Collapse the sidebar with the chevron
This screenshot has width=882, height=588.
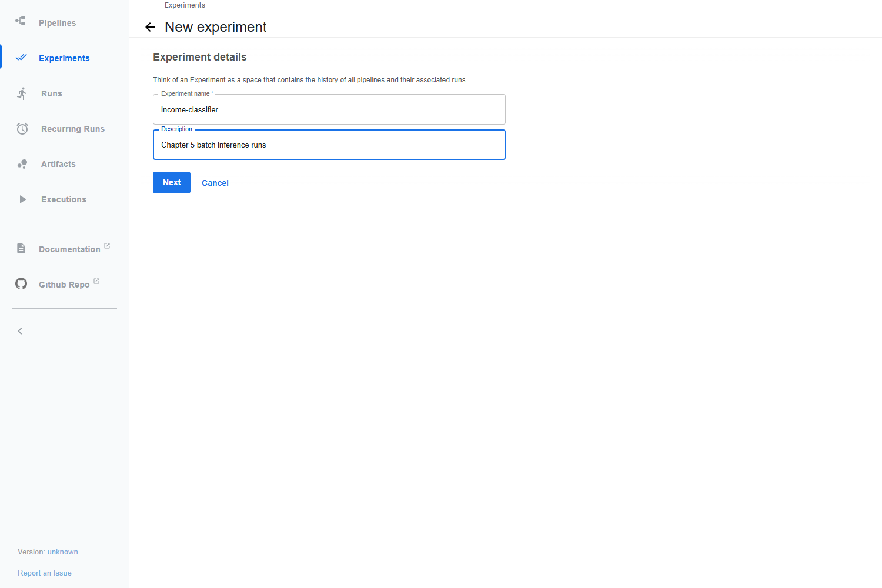pyautogui.click(x=20, y=331)
